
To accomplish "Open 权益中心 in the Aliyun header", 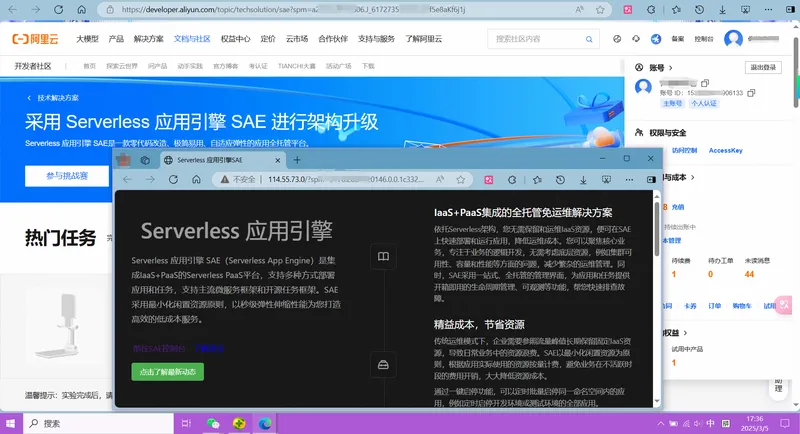I will [x=235, y=39].
